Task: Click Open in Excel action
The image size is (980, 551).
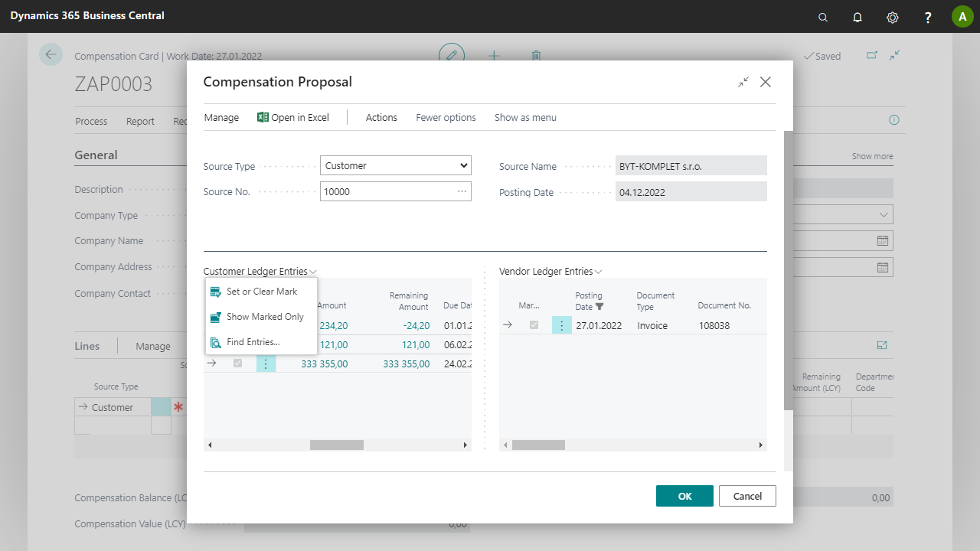Action: pos(293,117)
